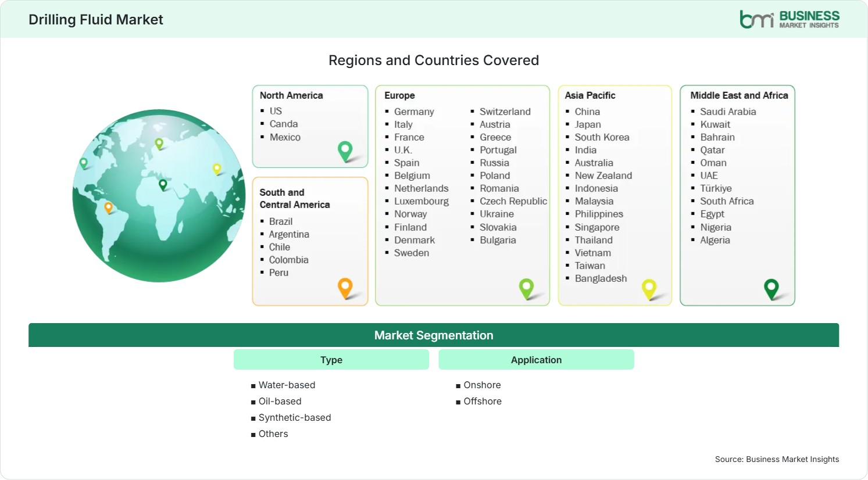The image size is (868, 480).
Task: Click the 'Luxembourg' entry
Action: [x=422, y=201]
